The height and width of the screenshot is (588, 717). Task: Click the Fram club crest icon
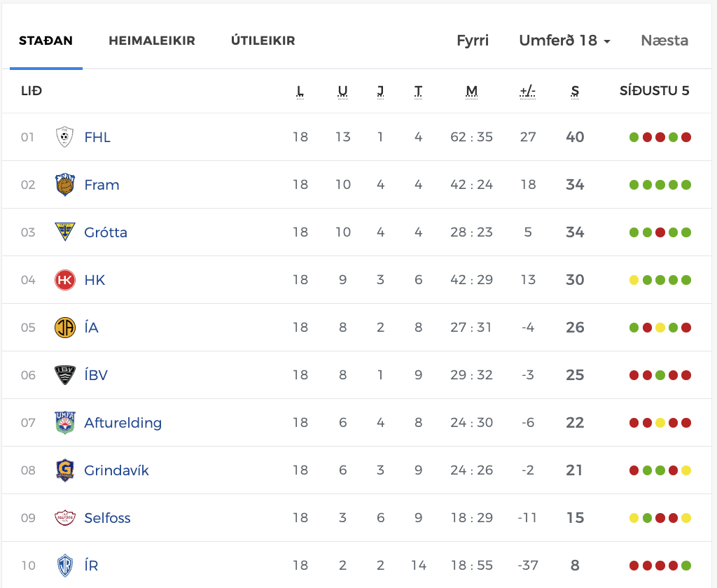tap(64, 185)
